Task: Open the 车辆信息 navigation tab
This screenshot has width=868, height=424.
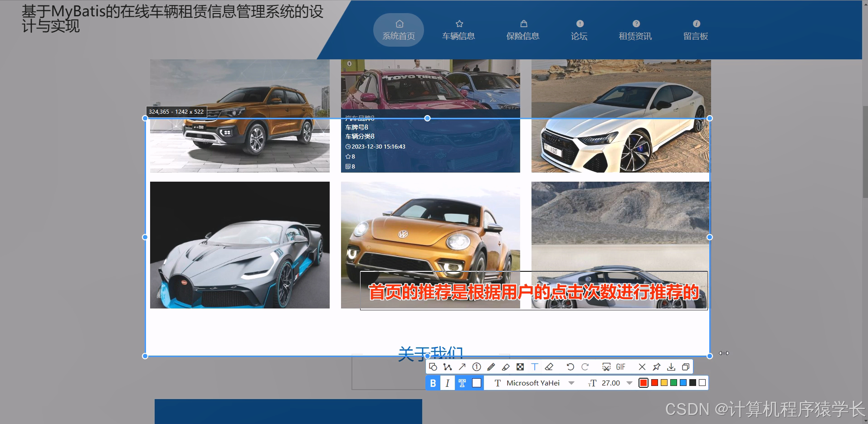Action: (458, 30)
